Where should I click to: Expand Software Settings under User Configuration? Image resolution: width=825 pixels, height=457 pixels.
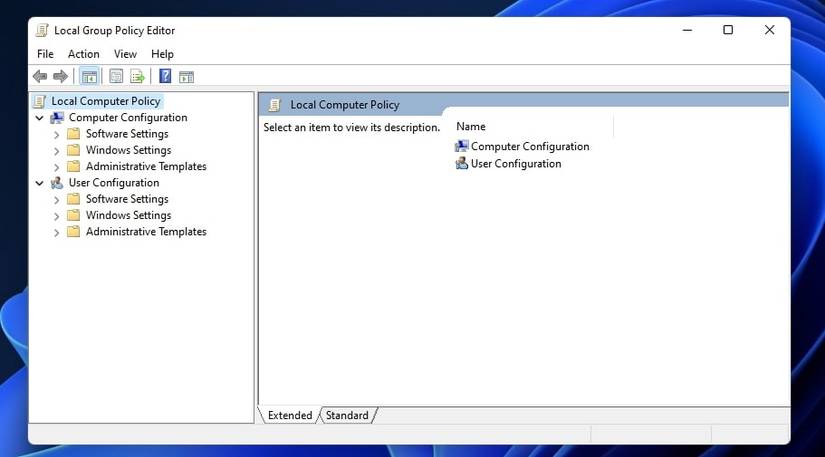56,200
